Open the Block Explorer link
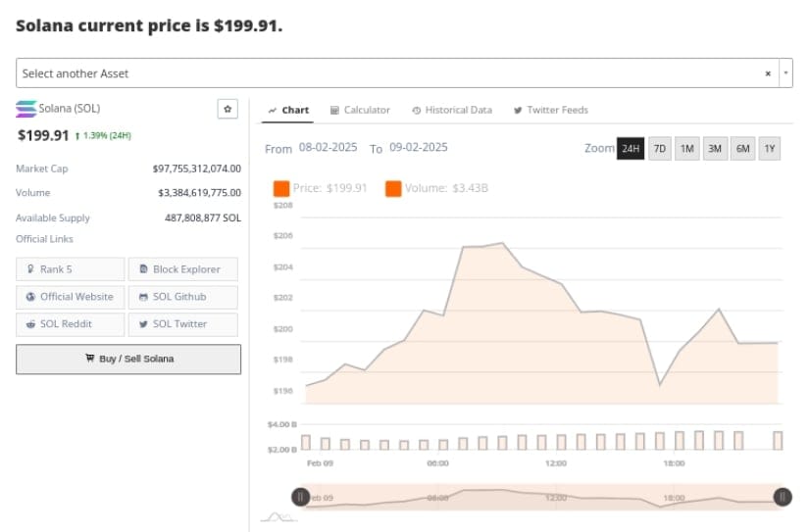Image resolution: width=809 pixels, height=532 pixels. pos(181,269)
